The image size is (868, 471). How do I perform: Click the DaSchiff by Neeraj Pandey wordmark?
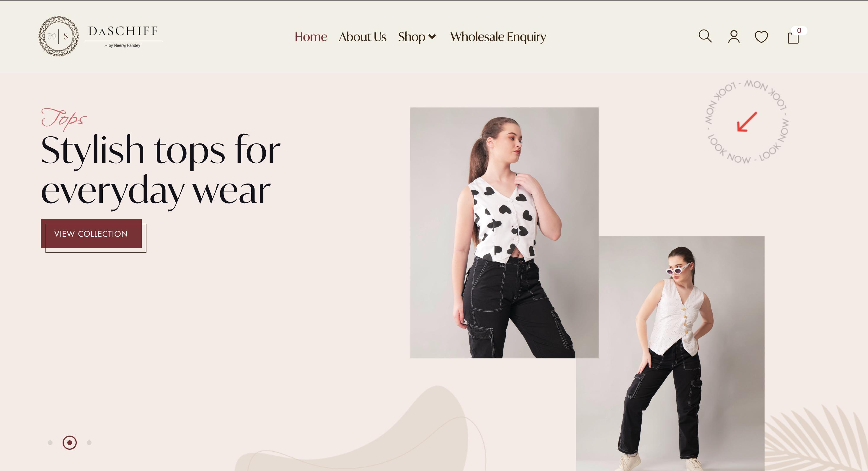[x=123, y=36]
